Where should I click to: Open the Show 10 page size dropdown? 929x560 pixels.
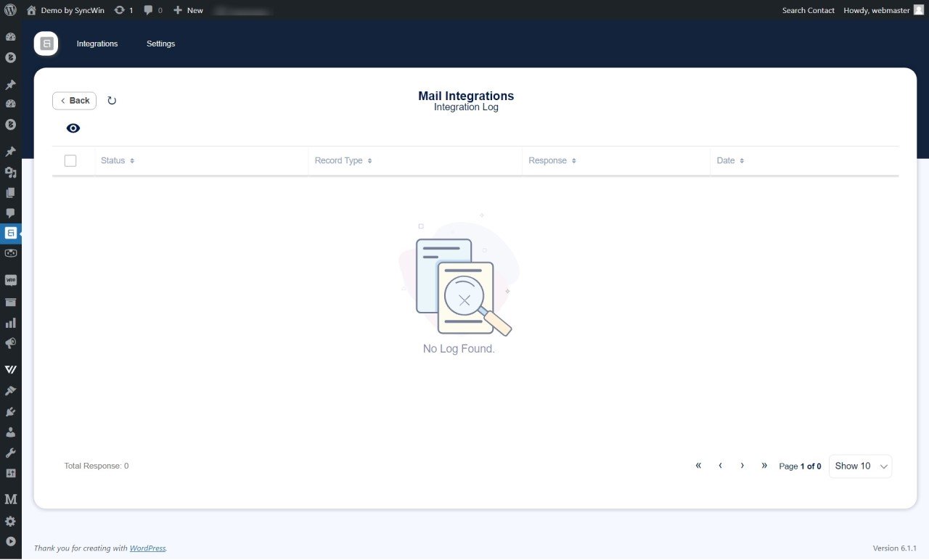[x=860, y=466]
